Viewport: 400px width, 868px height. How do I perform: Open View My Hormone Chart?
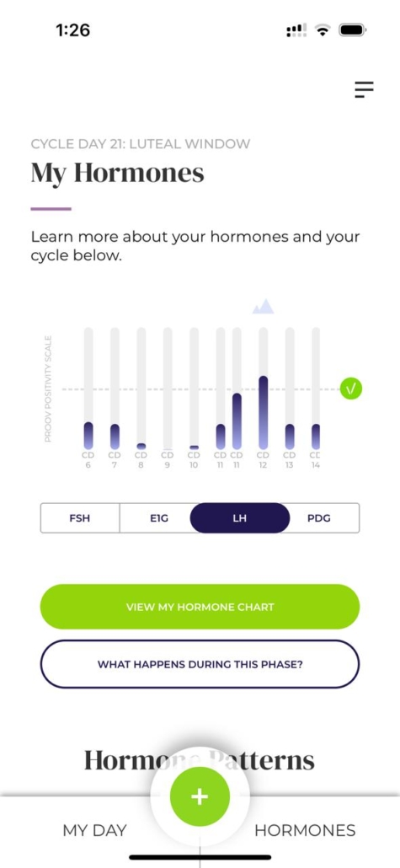(200, 607)
